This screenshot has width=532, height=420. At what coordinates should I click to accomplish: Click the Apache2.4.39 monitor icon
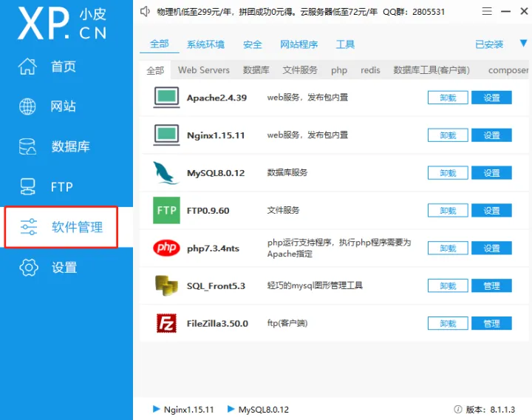click(x=166, y=98)
